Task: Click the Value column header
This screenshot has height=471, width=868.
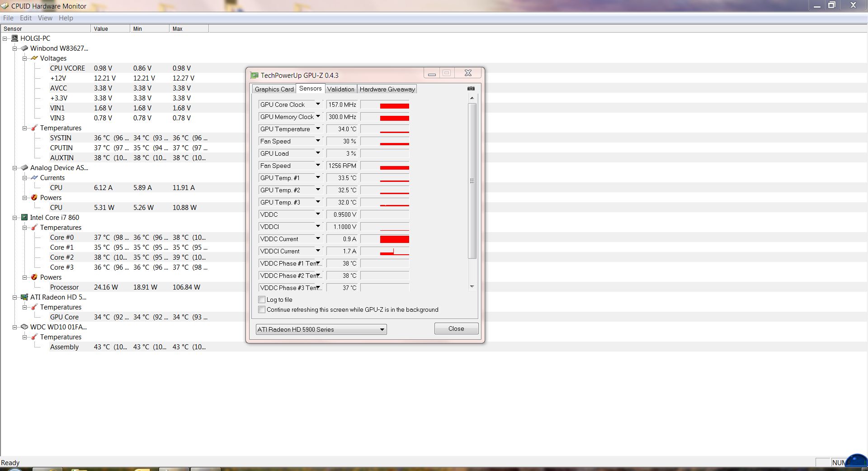Action: coord(110,29)
